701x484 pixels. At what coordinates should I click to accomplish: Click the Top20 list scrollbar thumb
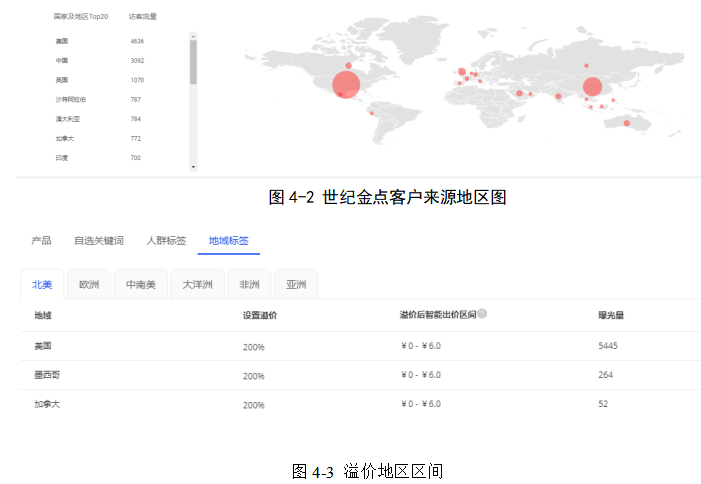[x=193, y=62]
